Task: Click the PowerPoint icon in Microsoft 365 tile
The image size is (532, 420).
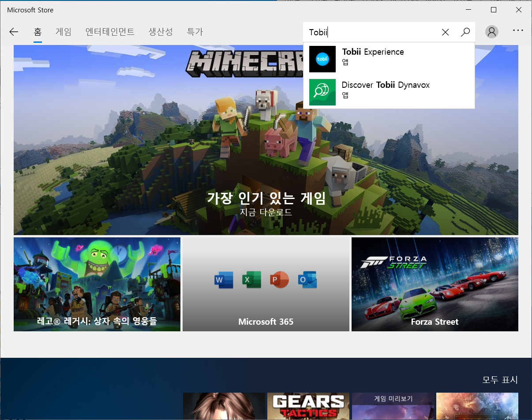Action: click(279, 280)
